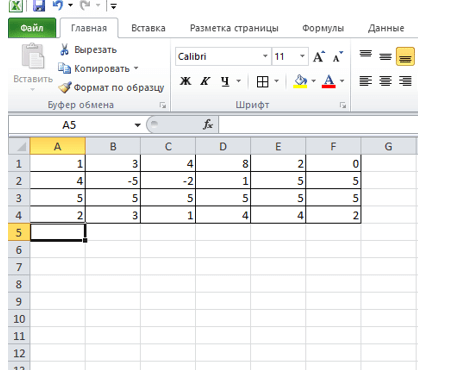
Task: Switch to the Главная tab
Action: (89, 28)
